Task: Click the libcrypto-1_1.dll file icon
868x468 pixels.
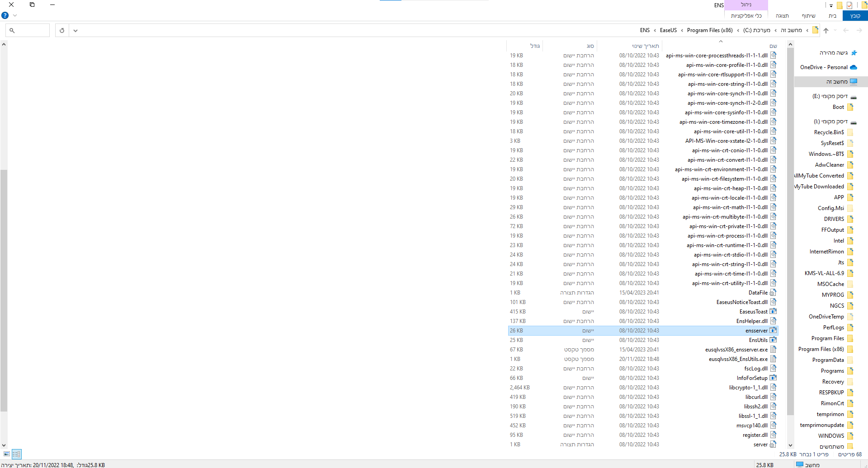Action: (x=773, y=388)
